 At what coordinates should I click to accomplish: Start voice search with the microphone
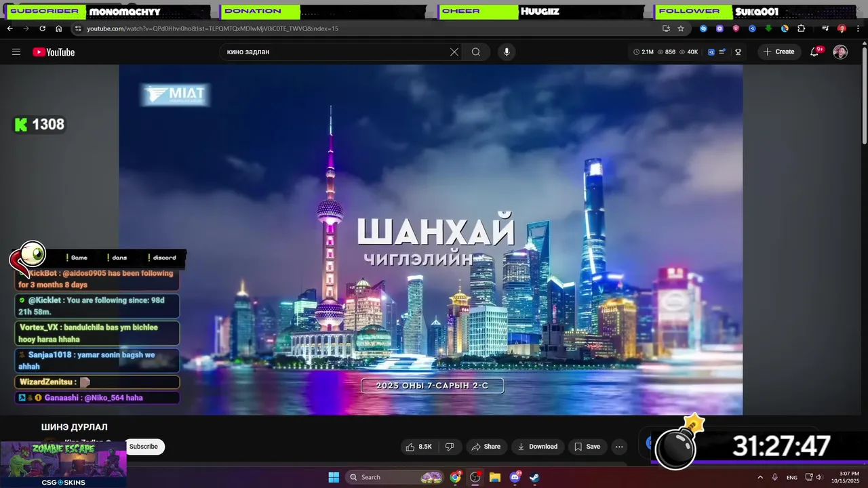[x=506, y=52]
